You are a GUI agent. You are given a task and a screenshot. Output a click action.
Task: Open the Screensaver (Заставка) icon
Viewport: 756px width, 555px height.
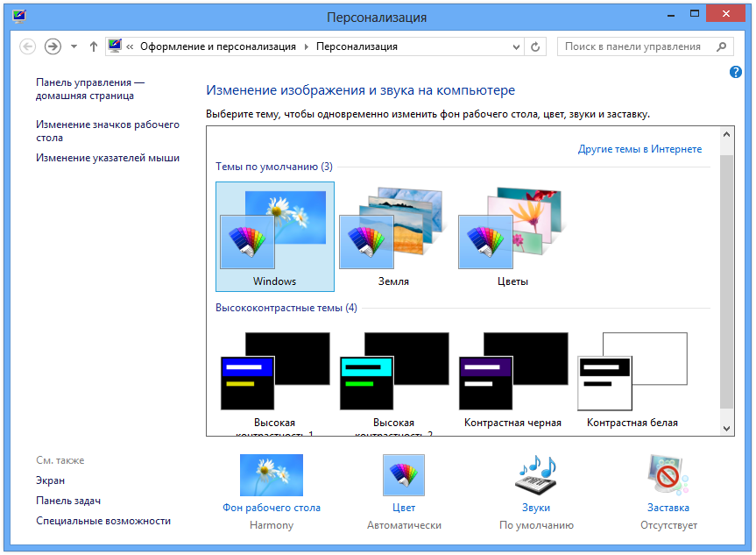pyautogui.click(x=668, y=476)
